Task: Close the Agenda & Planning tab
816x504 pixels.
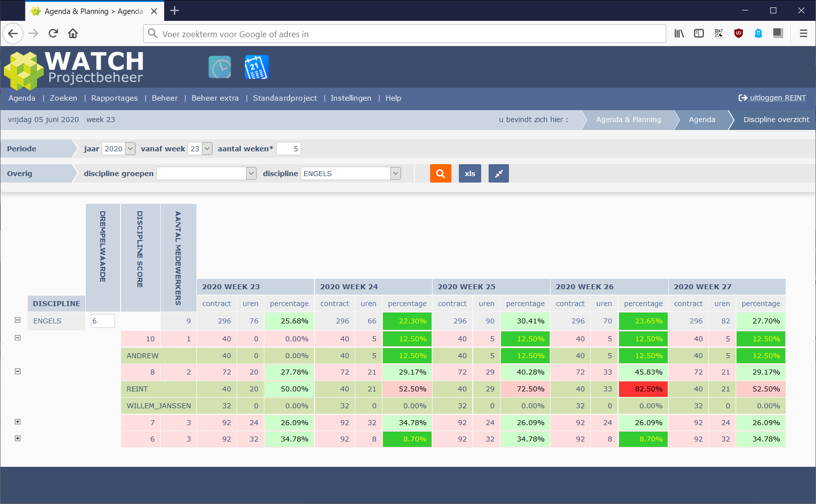Action: coord(154,11)
